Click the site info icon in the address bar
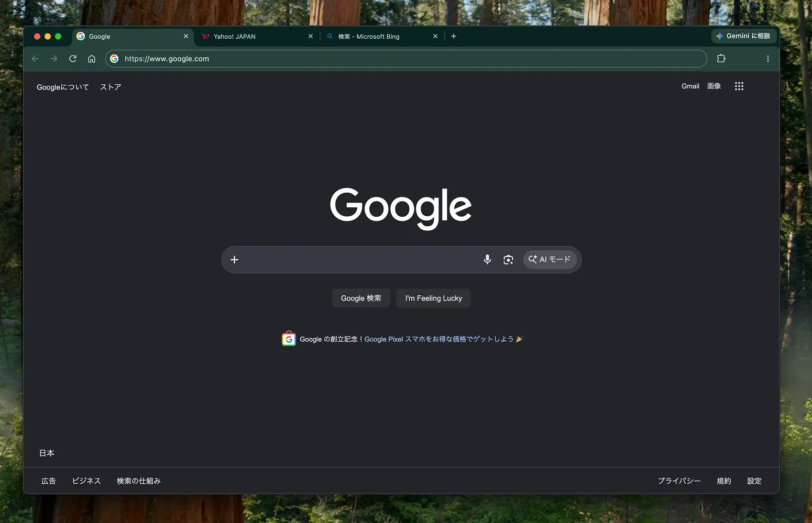Screen dimensions: 812x523 pyautogui.click(x=114, y=59)
